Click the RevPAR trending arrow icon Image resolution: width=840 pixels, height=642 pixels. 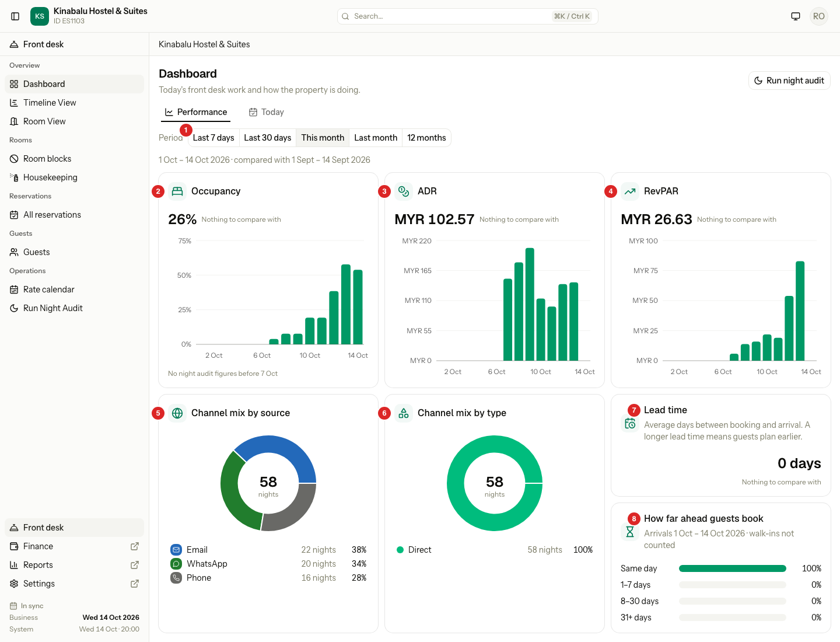pos(630,191)
